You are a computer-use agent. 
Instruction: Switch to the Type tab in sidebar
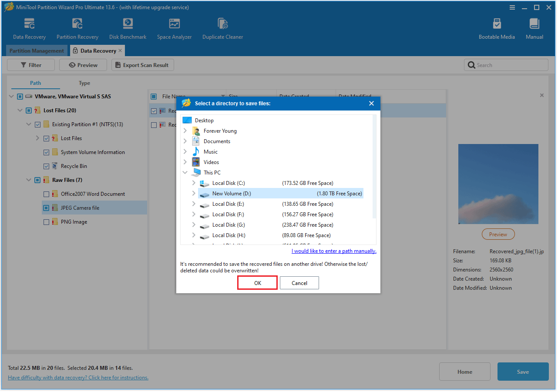click(x=84, y=83)
